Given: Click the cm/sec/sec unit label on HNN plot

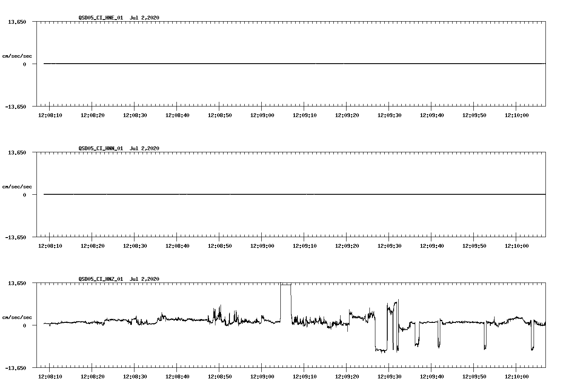Looking at the screenshot, I should [x=17, y=187].
